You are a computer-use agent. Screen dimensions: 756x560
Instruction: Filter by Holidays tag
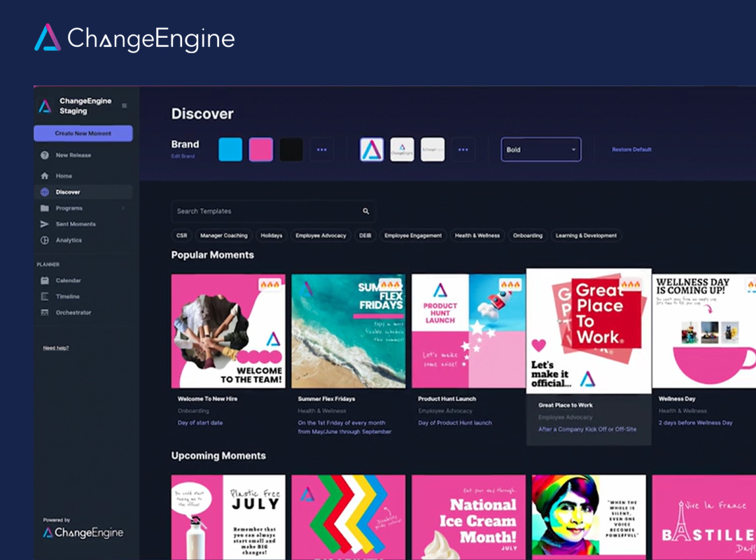(x=271, y=235)
